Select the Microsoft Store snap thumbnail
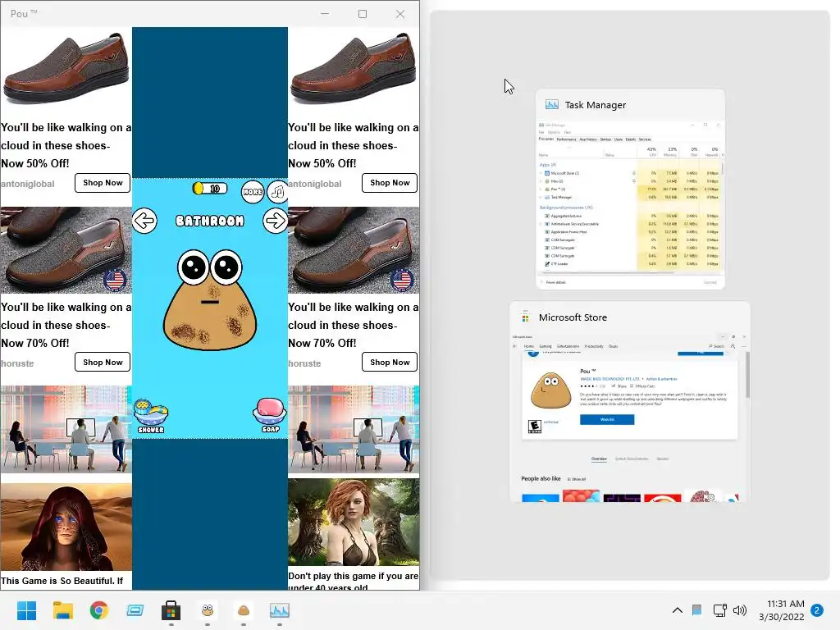Screen dimensions: 840x630 coord(629,402)
